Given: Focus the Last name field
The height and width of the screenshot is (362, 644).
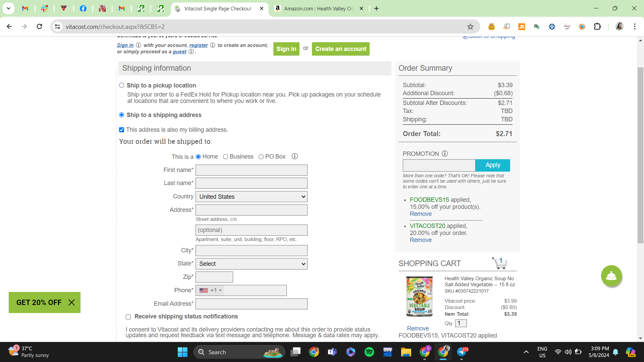Looking at the screenshot, I should coord(252,183).
